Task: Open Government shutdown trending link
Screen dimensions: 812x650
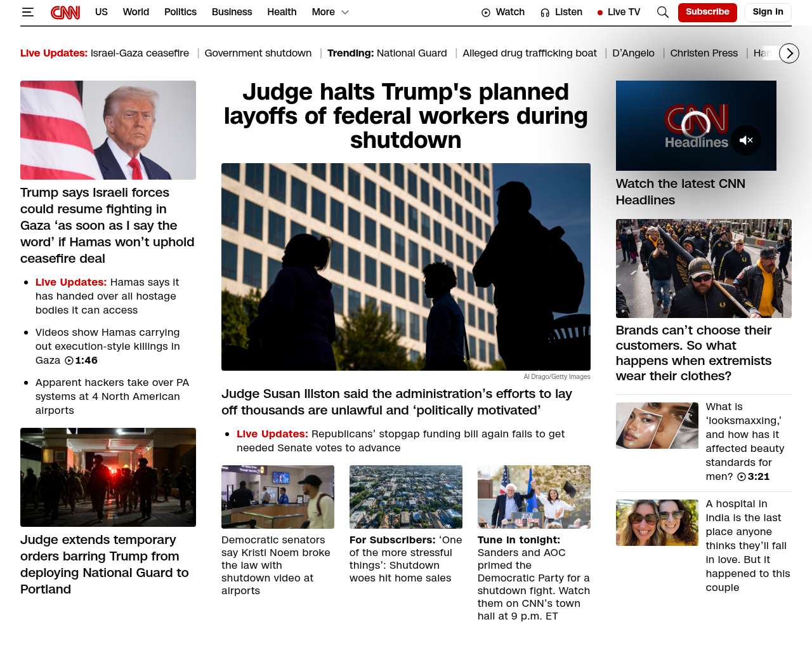Action: tap(258, 53)
